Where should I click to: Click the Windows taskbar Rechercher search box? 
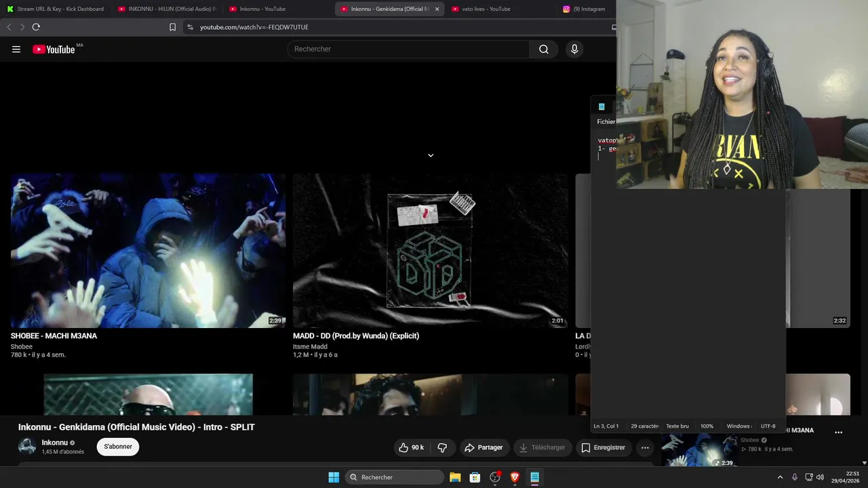[396, 477]
